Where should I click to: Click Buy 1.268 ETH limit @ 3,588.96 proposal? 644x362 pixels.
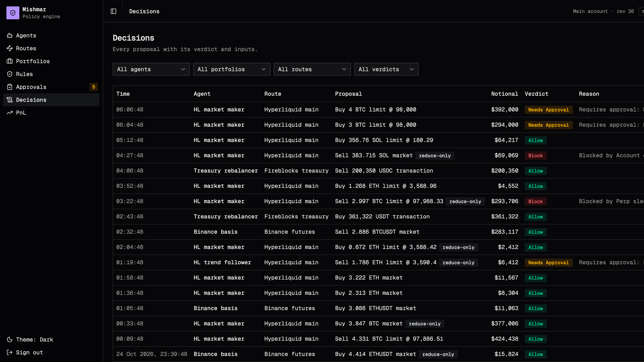[x=386, y=186]
